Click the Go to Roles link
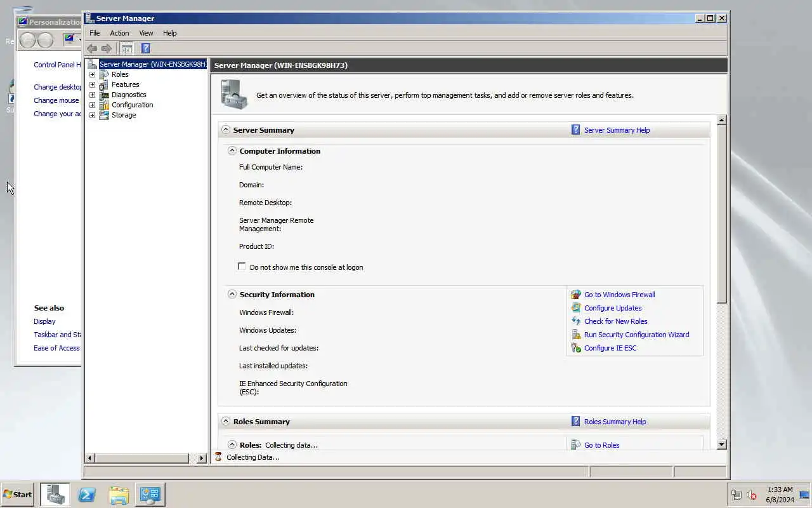This screenshot has height=508, width=812. pos(601,445)
